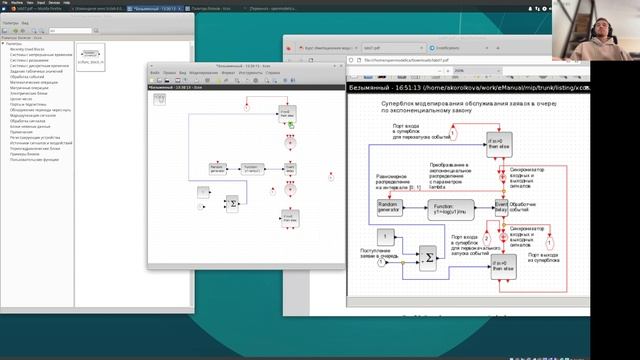Click the Firefox address bar with lab07.pdf path
This screenshot has height=360, width=640.
click(x=457, y=60)
